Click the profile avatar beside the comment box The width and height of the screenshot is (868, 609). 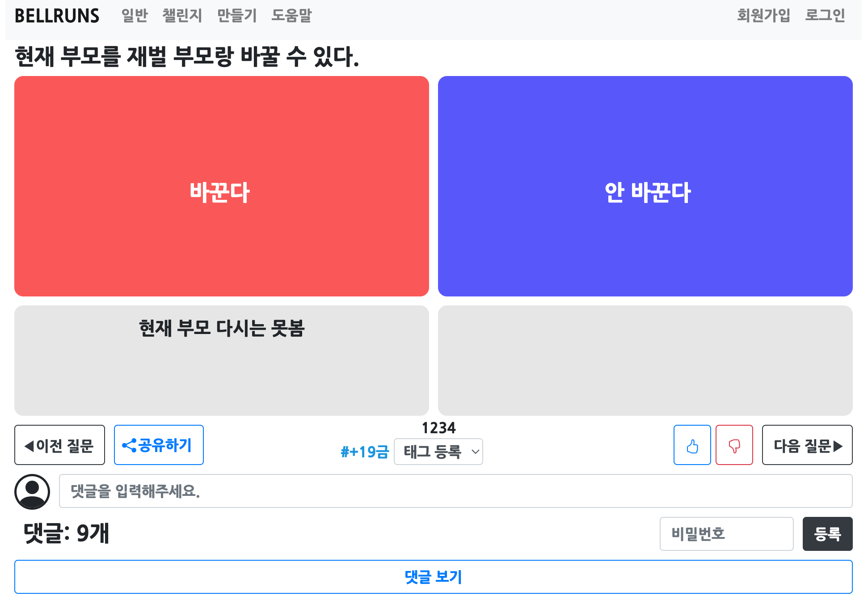click(33, 491)
